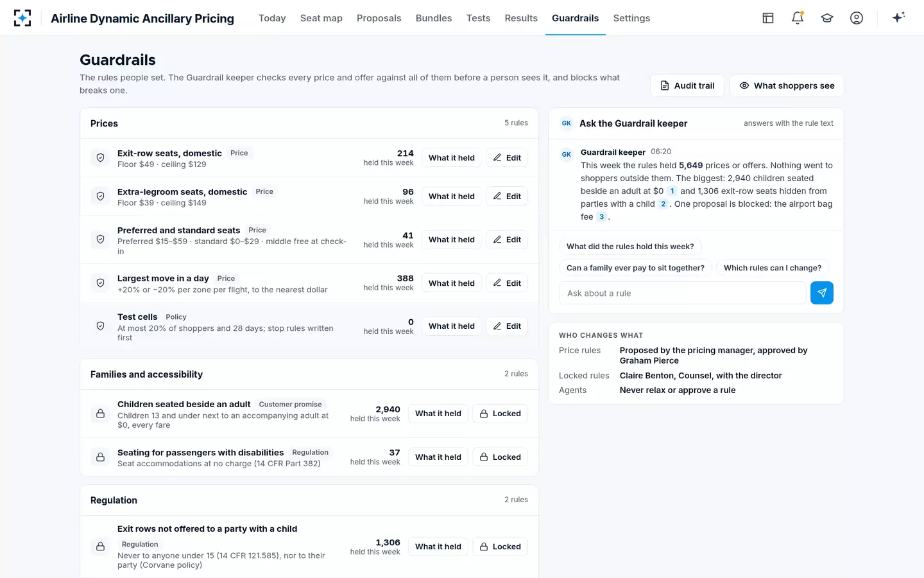
Task: Click the shield icon for Test cells
Action: click(x=101, y=326)
